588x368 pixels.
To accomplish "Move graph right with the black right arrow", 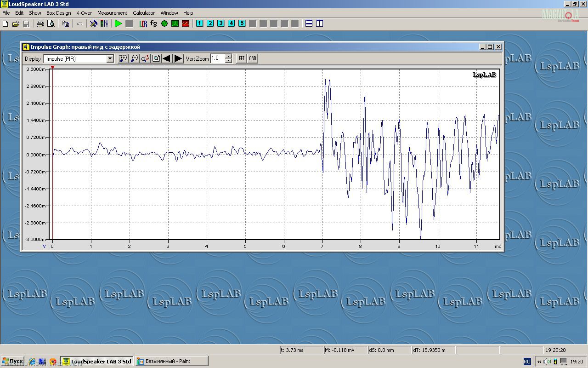I will tap(178, 58).
